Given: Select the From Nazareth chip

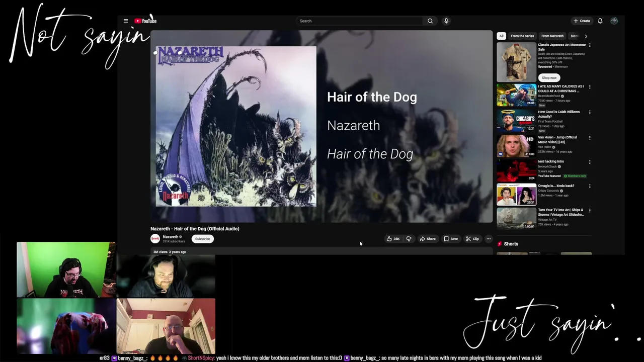Looking at the screenshot, I should click(x=552, y=36).
